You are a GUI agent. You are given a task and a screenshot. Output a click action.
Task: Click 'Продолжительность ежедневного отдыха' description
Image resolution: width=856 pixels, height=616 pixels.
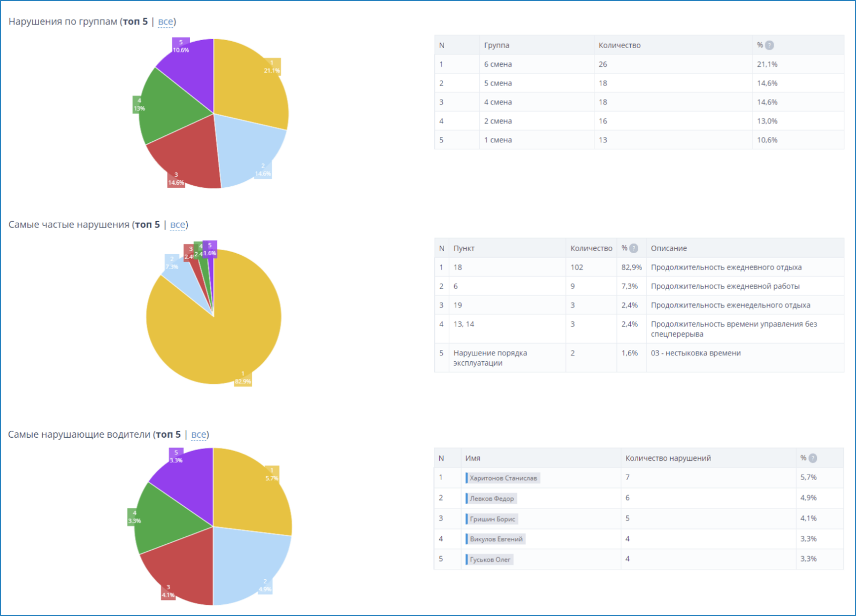tap(726, 267)
